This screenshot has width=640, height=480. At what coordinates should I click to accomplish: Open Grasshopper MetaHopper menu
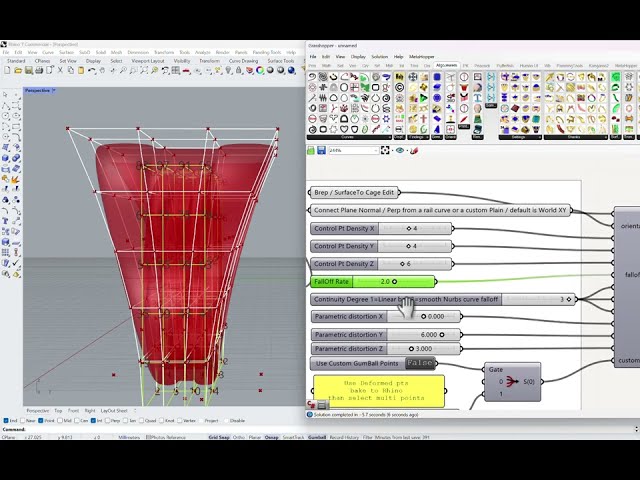tap(421, 57)
